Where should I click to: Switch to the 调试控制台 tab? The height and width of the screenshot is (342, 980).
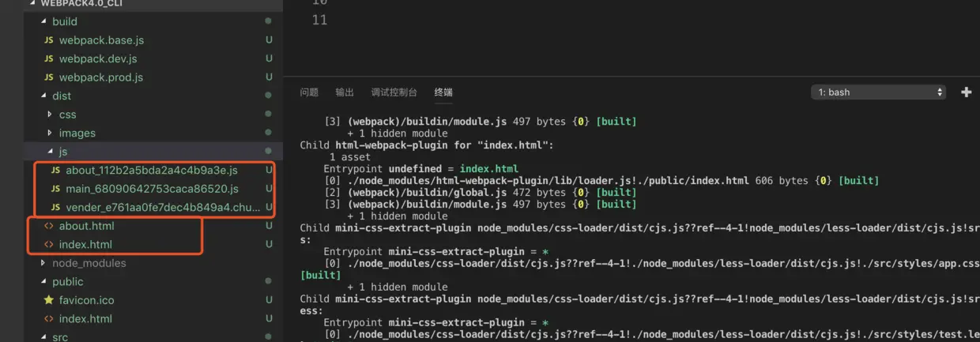[394, 92]
